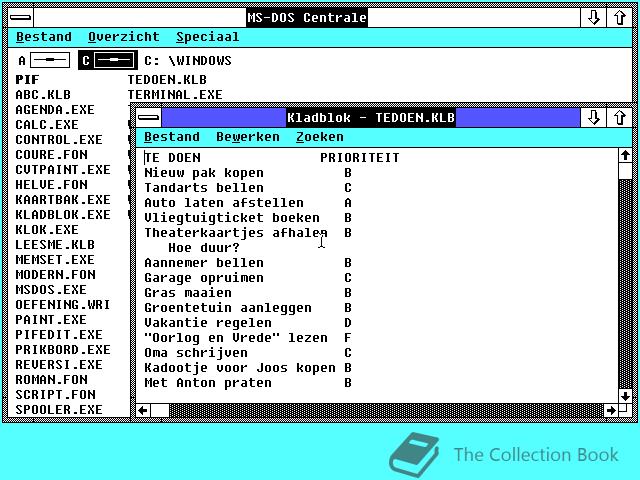Select MEMSET.EXE in file list

(x=55, y=260)
